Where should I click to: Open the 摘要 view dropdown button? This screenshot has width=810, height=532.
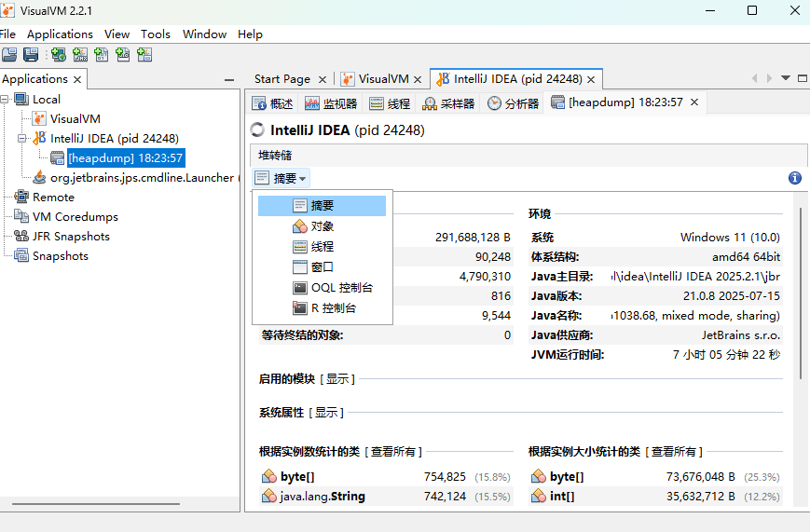pos(281,178)
